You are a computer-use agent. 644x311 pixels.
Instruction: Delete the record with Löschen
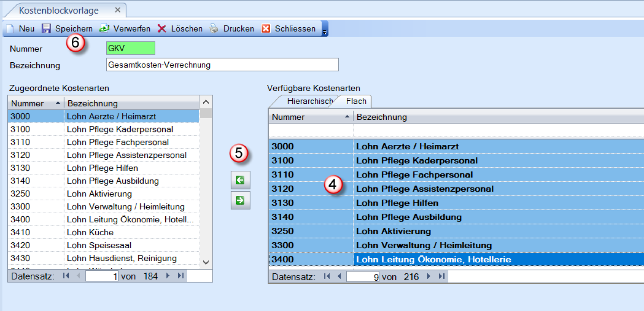[180, 29]
